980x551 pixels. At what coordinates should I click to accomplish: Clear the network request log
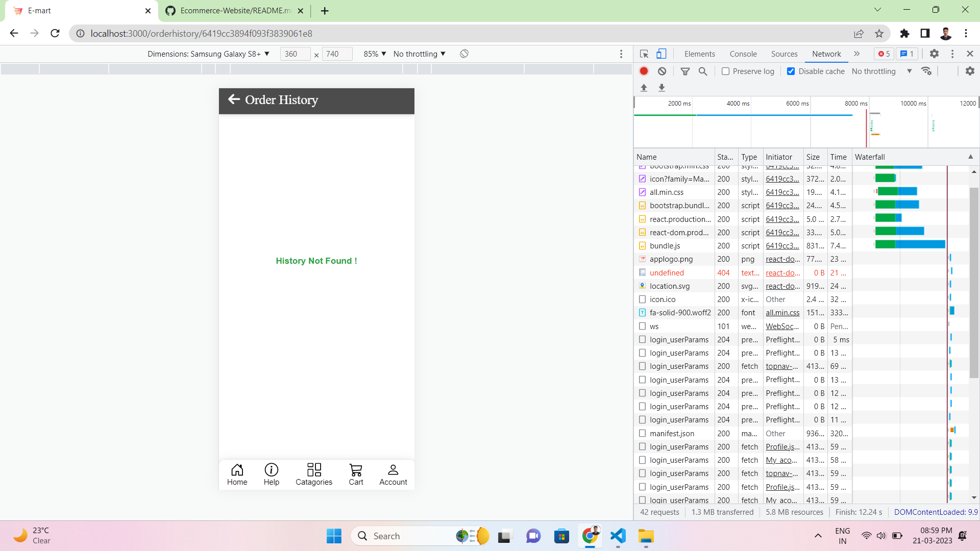[662, 71]
